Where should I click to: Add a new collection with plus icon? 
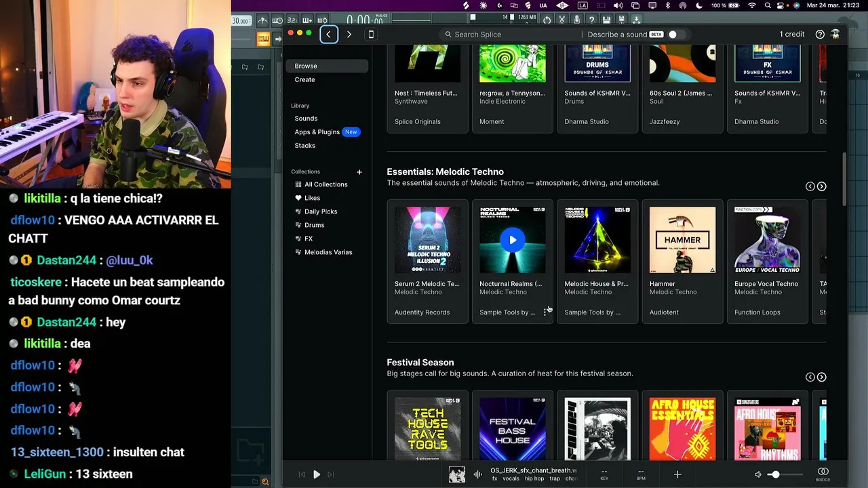tap(359, 171)
